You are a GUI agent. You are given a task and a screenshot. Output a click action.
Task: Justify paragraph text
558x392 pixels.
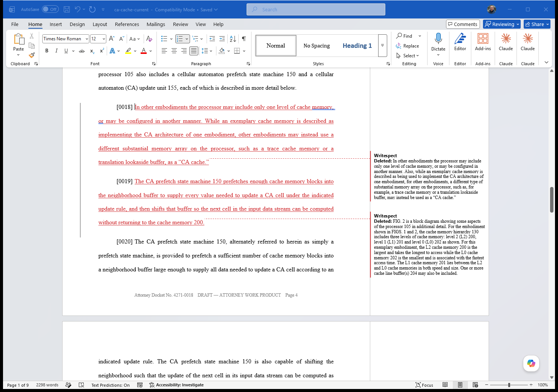pos(194,51)
